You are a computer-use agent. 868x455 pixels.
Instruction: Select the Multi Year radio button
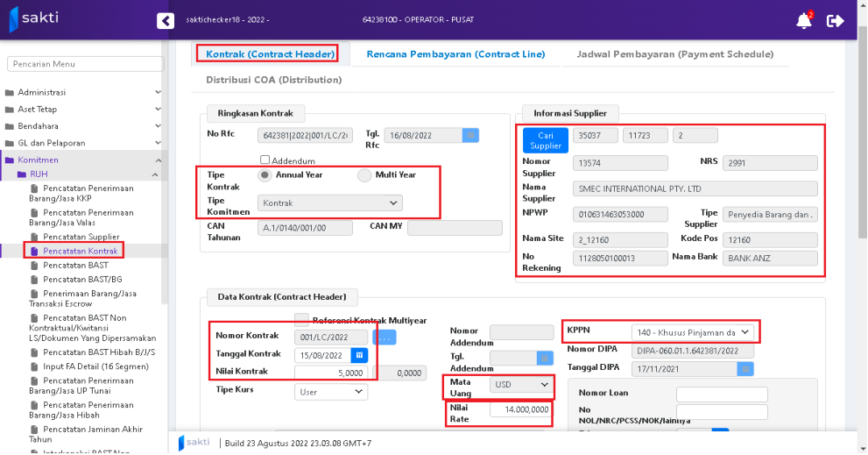tap(364, 175)
